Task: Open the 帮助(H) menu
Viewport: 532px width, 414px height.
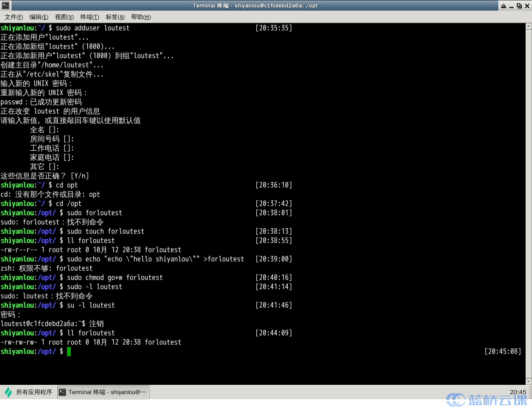Action: [x=141, y=17]
